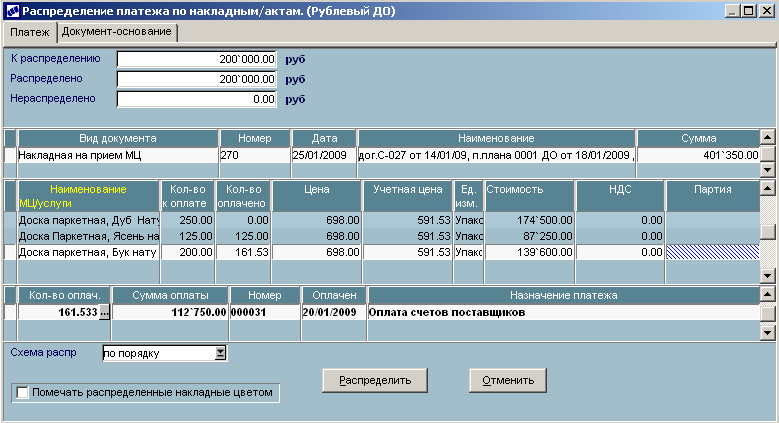Click the cost cell 139`600.00
This screenshot has width=779, height=423.
pos(529,252)
